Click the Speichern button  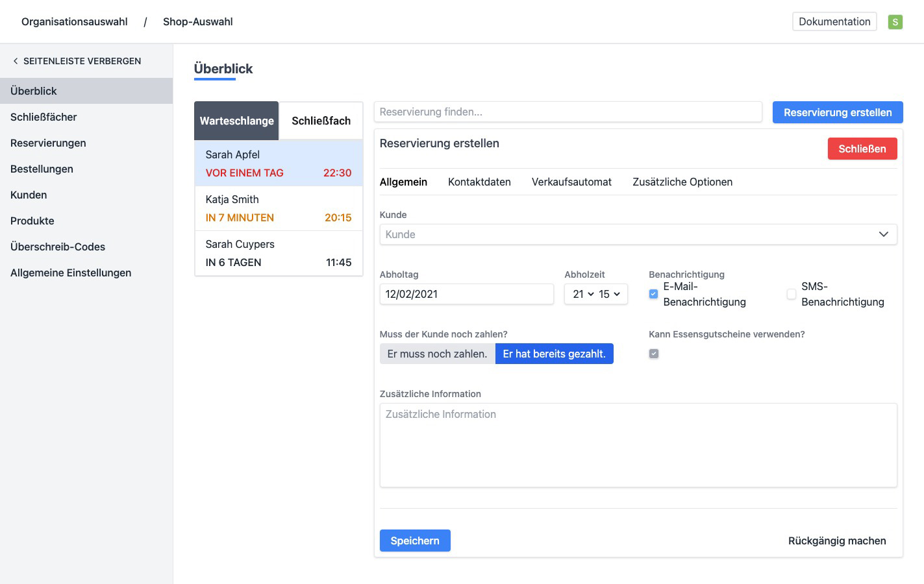pos(415,541)
